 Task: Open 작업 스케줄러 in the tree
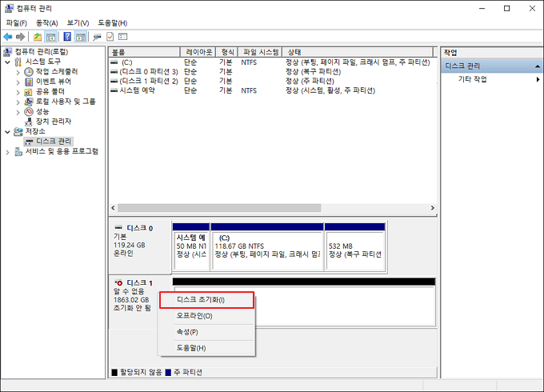57,71
